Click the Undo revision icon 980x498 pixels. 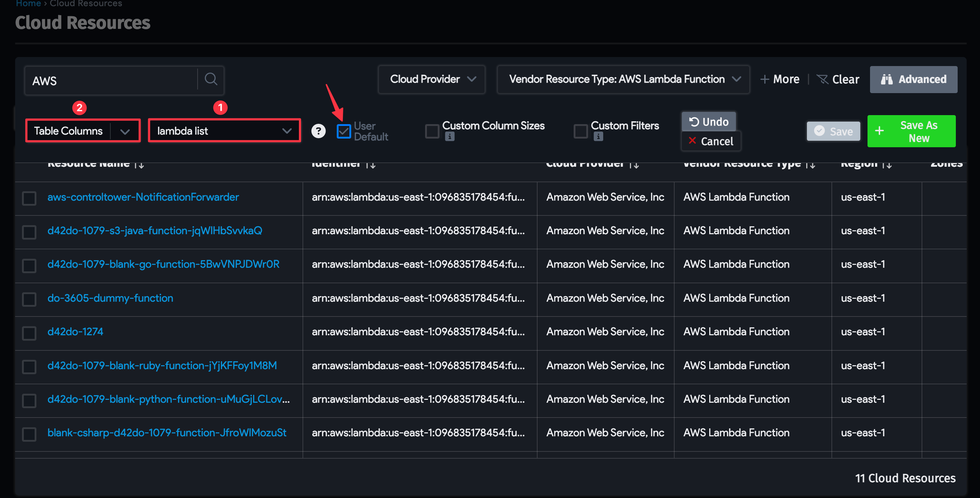click(x=694, y=122)
